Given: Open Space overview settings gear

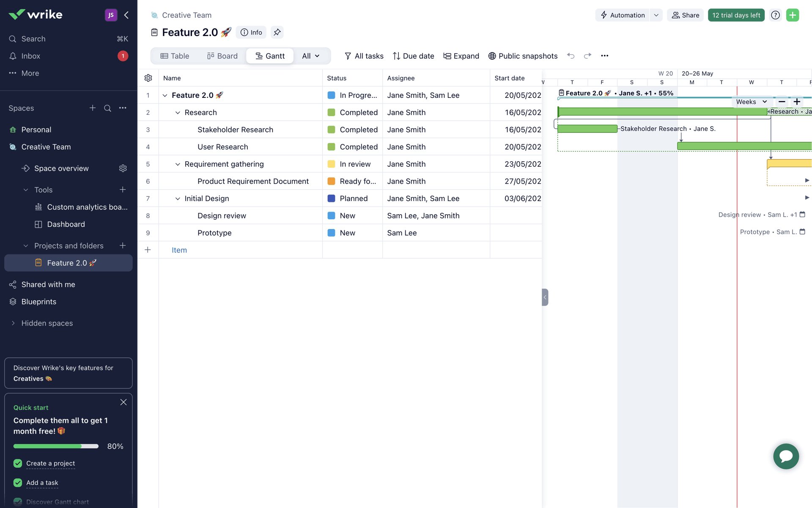Looking at the screenshot, I should pyautogui.click(x=123, y=168).
